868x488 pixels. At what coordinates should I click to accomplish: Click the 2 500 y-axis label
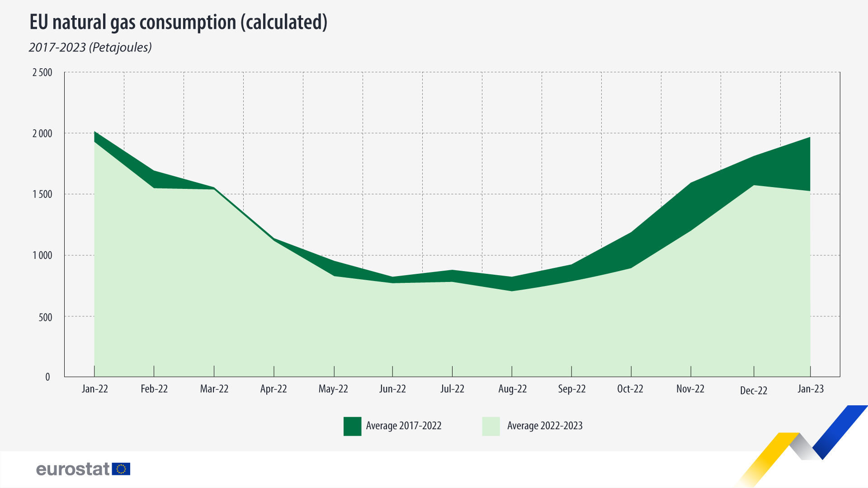click(x=42, y=73)
